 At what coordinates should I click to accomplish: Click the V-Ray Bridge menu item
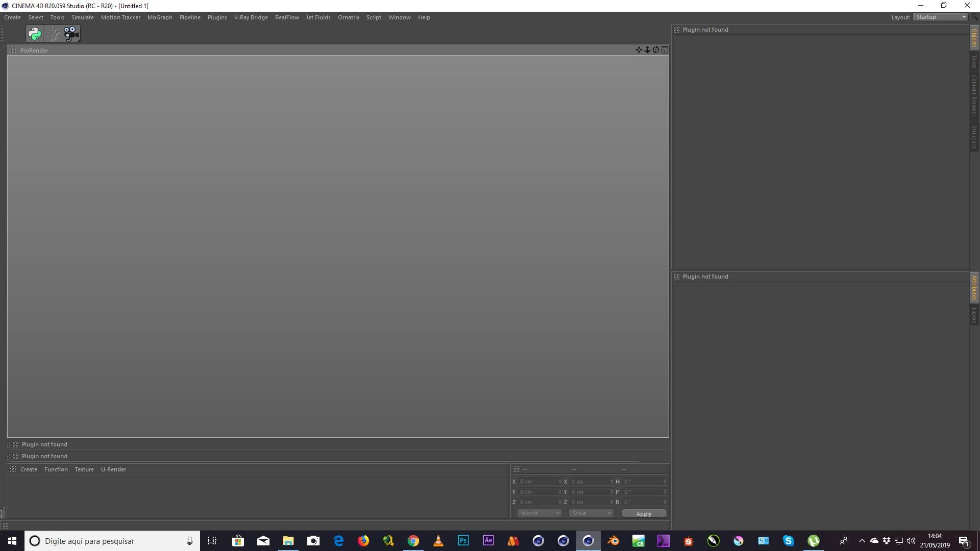(251, 17)
